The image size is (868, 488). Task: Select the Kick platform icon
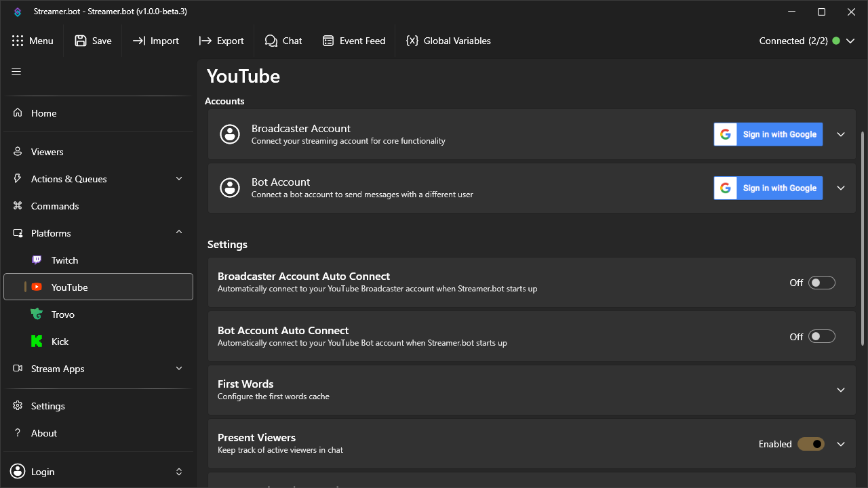point(37,341)
